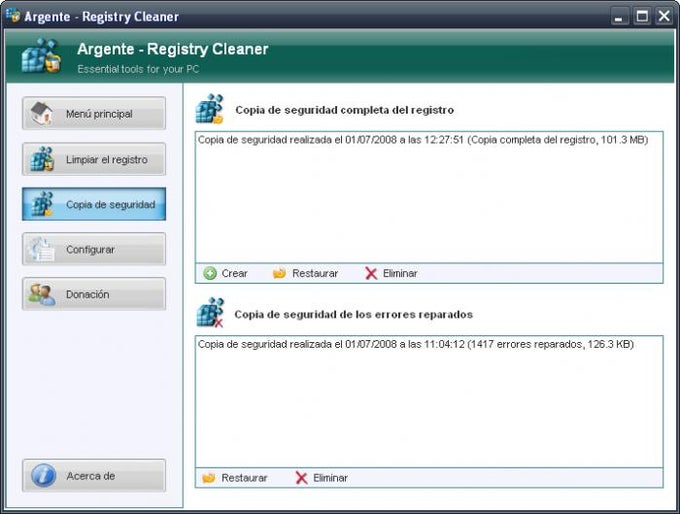Click the registry cubes icon on Limpiar el registro

pos(42,159)
